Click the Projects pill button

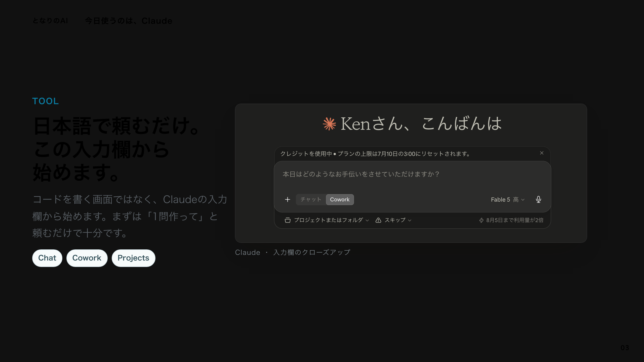(x=133, y=258)
